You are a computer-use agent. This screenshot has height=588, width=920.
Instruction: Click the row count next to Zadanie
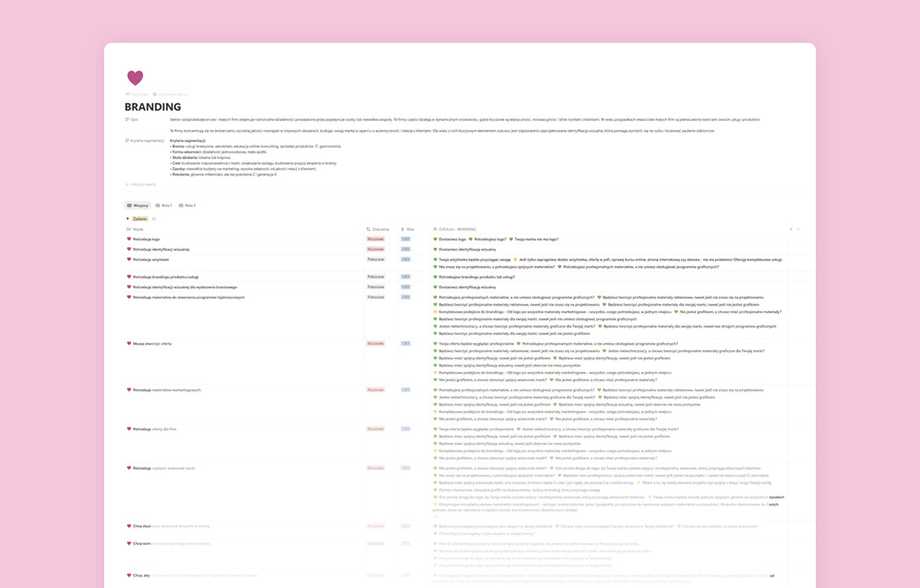click(155, 219)
